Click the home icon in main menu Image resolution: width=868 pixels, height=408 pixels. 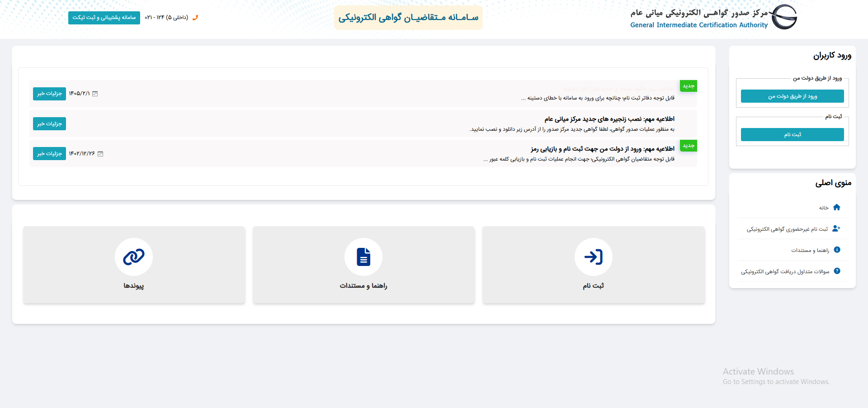pos(837,207)
